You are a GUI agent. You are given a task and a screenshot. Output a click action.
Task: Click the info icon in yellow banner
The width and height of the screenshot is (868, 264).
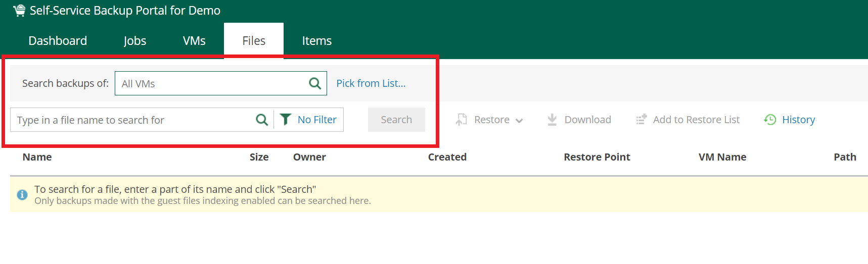[22, 195]
